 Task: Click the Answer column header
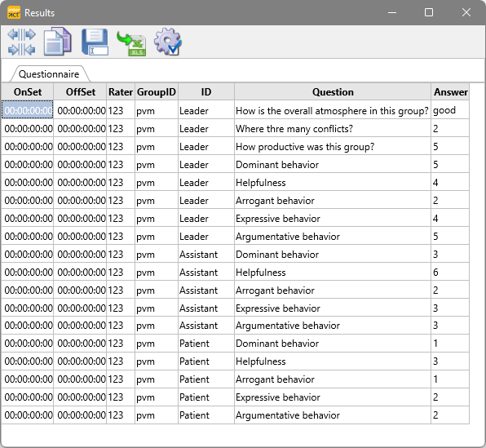coord(450,92)
